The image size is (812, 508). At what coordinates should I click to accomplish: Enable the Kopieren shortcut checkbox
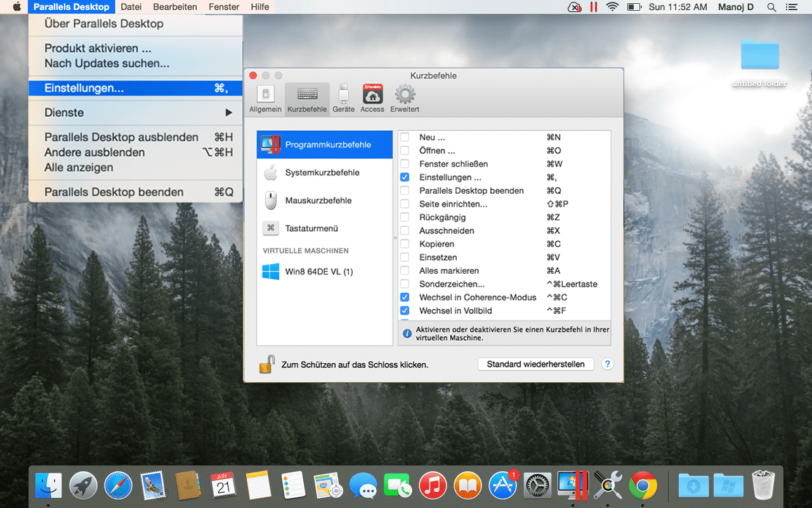pyautogui.click(x=404, y=244)
